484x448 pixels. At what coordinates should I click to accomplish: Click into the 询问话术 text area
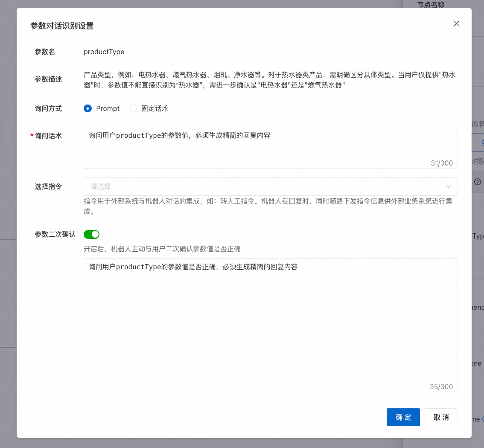(271, 148)
